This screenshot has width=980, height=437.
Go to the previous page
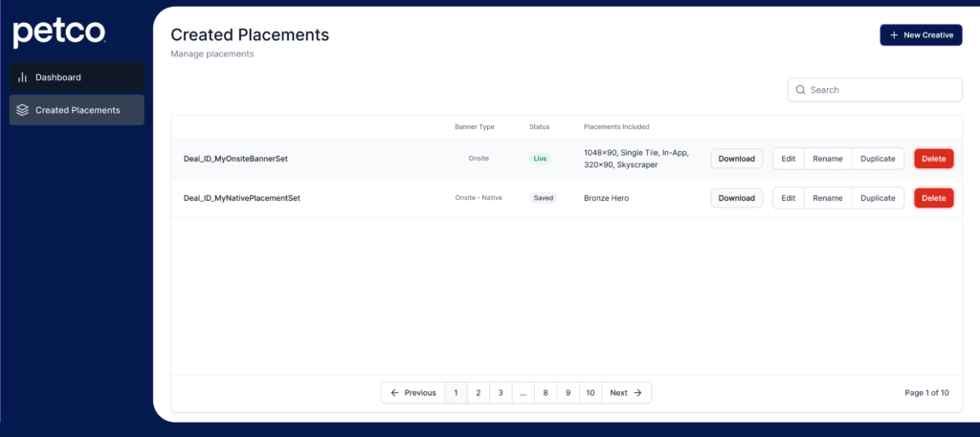pos(412,393)
